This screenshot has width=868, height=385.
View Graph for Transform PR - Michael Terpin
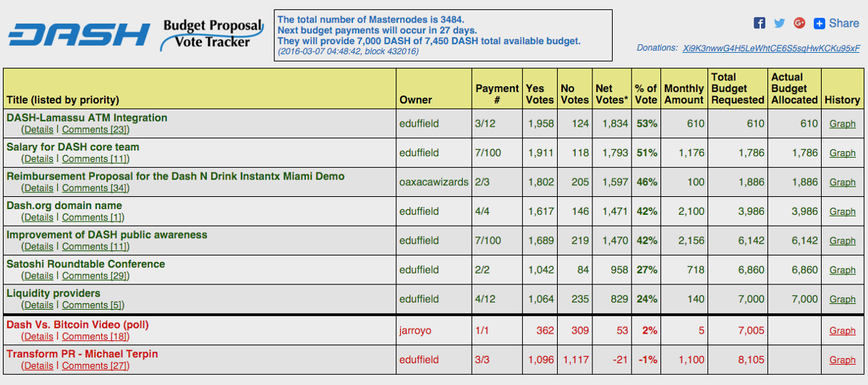pyautogui.click(x=842, y=360)
